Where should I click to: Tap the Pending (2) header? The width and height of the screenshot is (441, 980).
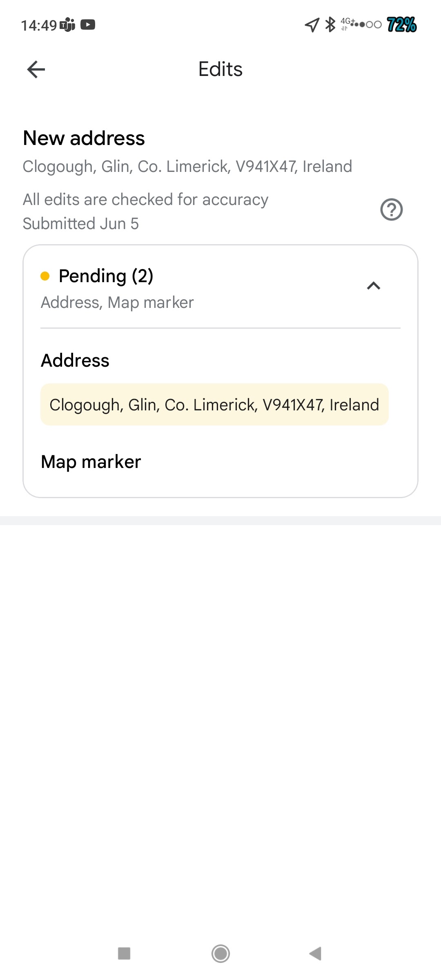[106, 276]
